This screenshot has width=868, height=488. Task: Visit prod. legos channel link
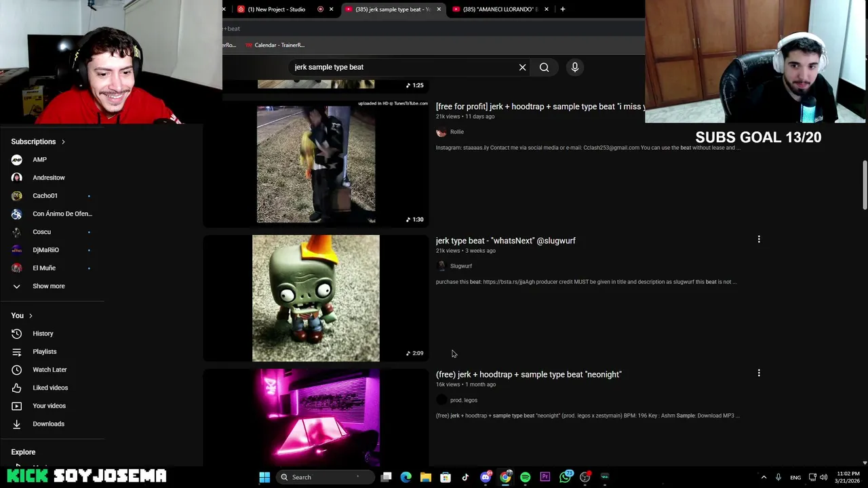(x=463, y=401)
